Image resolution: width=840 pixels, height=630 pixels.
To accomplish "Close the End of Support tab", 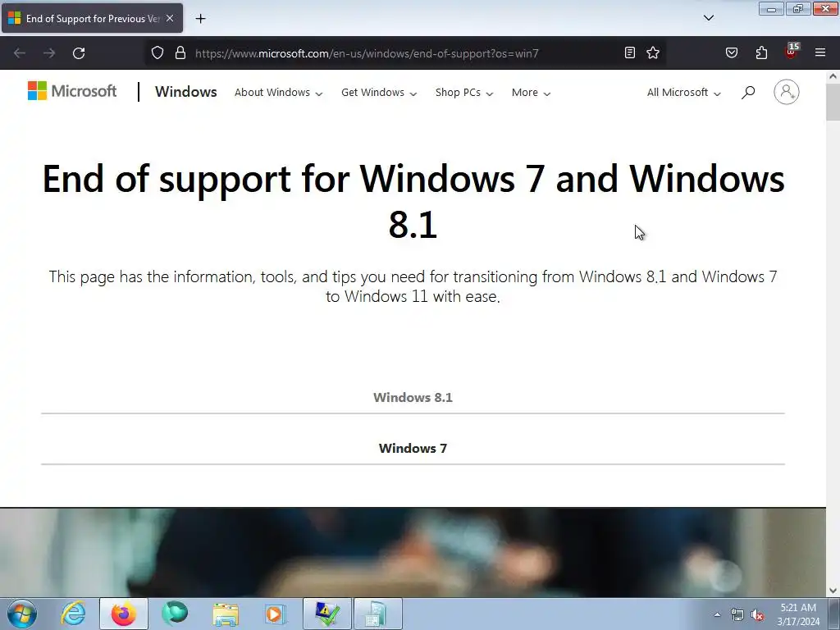I will (170, 18).
